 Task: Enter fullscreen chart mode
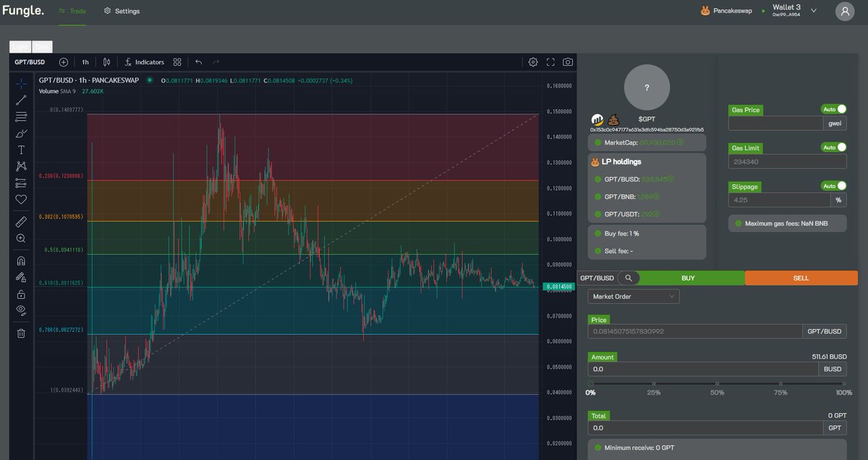[x=550, y=62]
